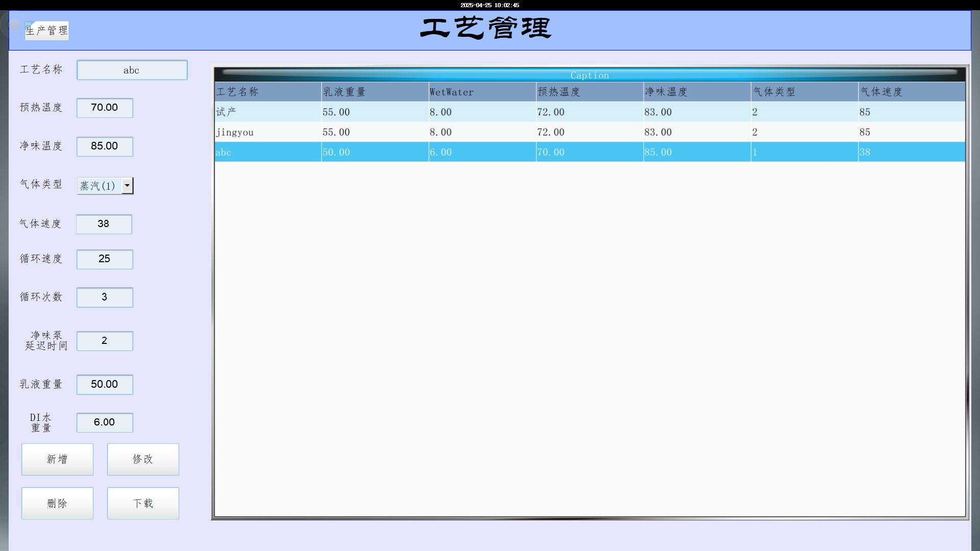The height and width of the screenshot is (551, 980).
Task: Expand the 气体类型 gas type dropdown arrow
Action: point(128,186)
